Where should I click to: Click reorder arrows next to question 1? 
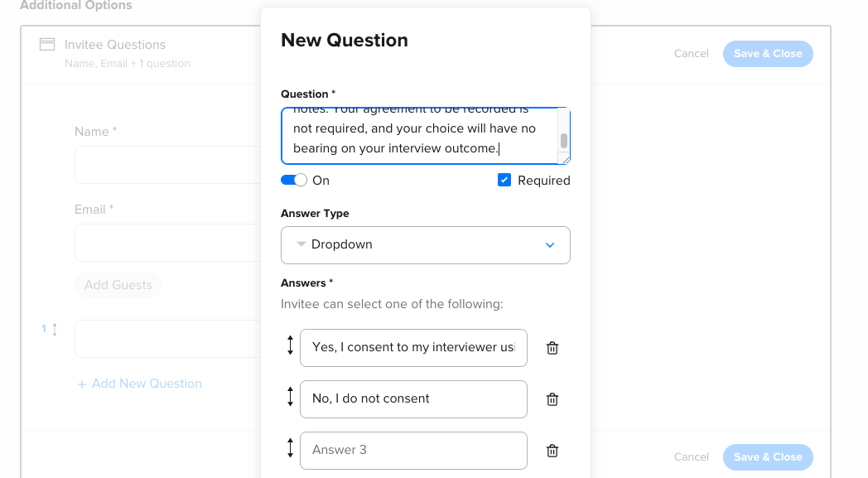tap(55, 330)
